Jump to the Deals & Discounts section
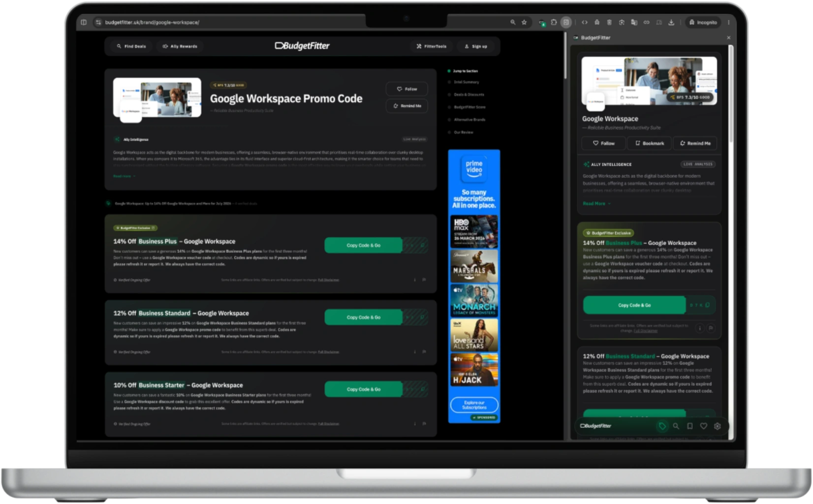813x504 pixels. click(469, 94)
